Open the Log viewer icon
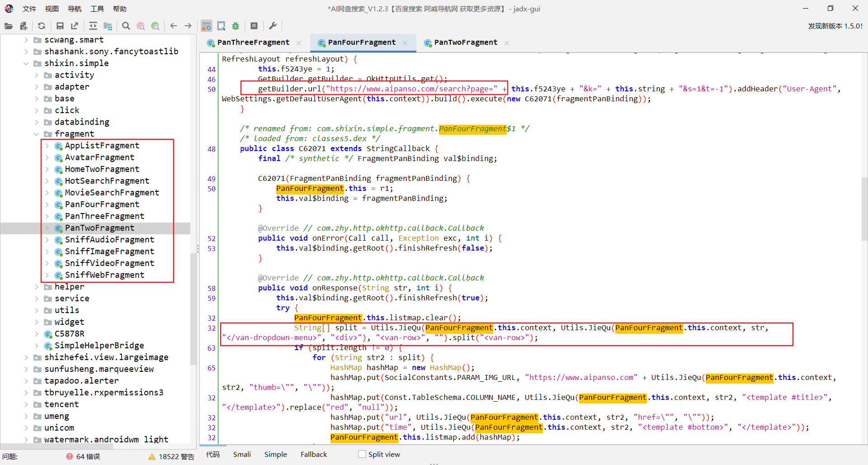Screen dimensions: 868x465 254,26
